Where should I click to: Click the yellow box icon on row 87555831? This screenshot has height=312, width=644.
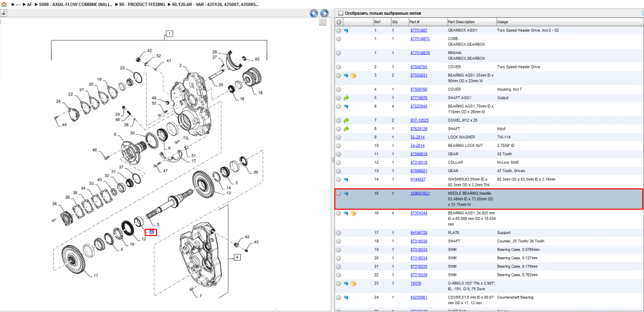[x=353, y=75]
